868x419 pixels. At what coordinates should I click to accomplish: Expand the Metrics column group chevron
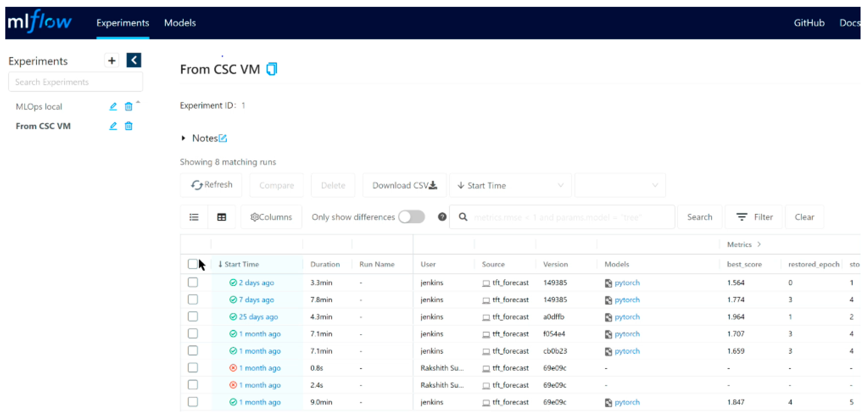click(x=759, y=244)
